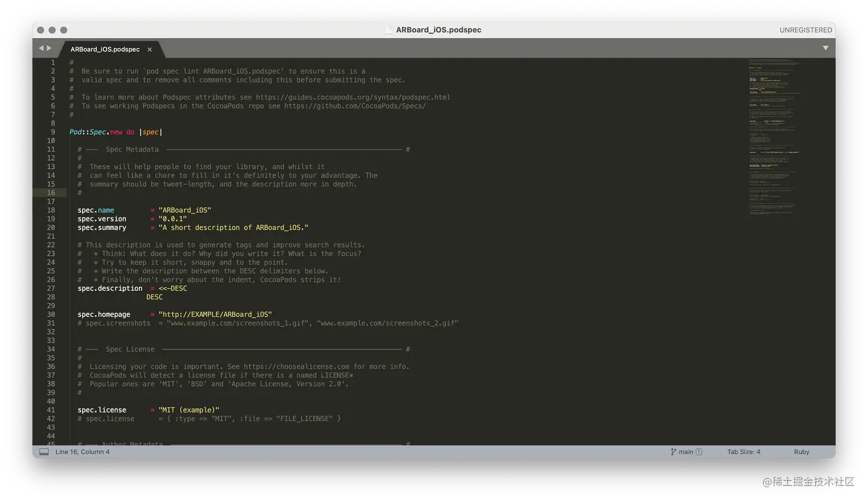Toggle the side bar panel switcher icon
The width and height of the screenshot is (868, 501).
point(44,452)
